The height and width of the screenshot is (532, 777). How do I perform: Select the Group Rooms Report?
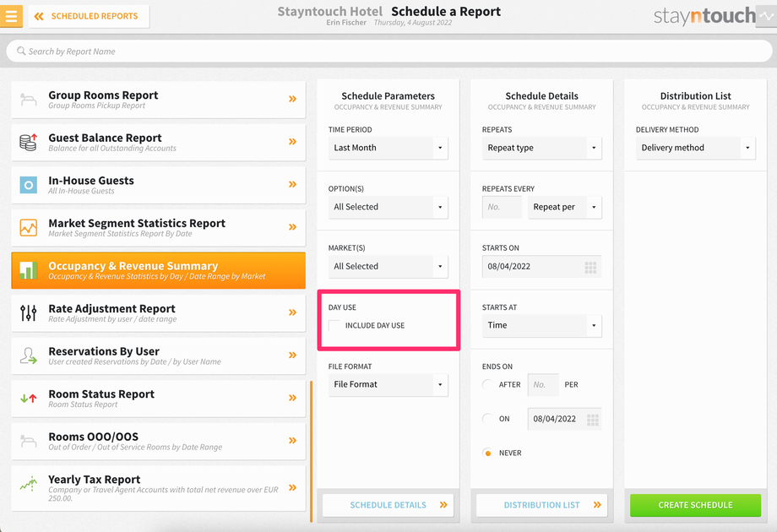[x=158, y=100]
